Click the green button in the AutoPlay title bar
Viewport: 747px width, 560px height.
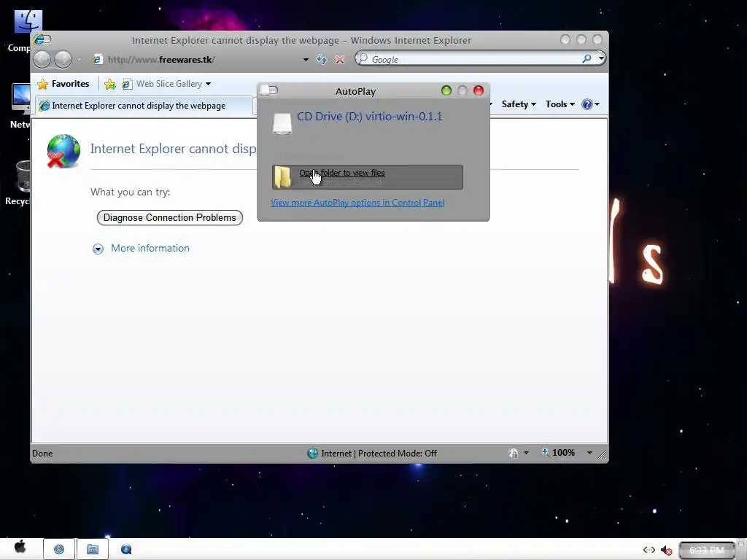click(446, 90)
